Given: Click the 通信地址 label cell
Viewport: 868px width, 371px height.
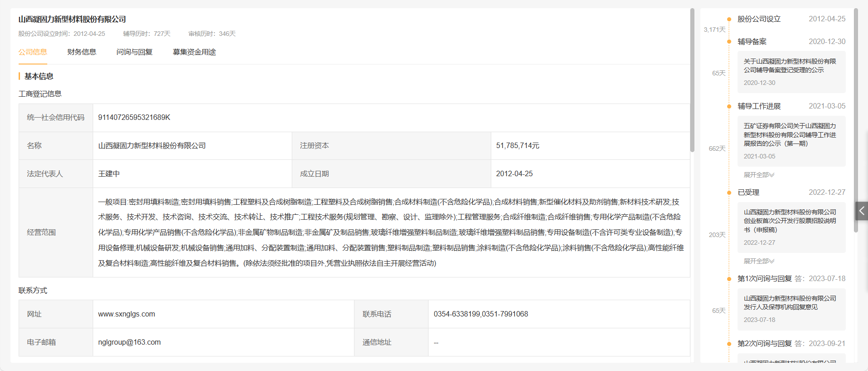Looking at the screenshot, I should (391, 342).
